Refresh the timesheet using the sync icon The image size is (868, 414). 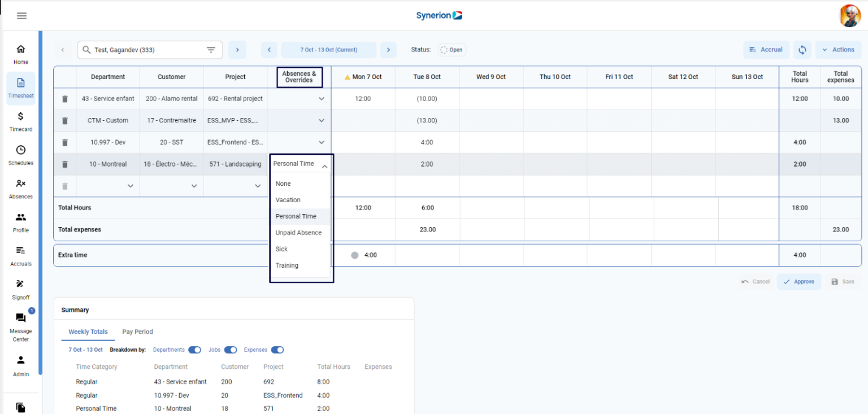[x=802, y=50]
